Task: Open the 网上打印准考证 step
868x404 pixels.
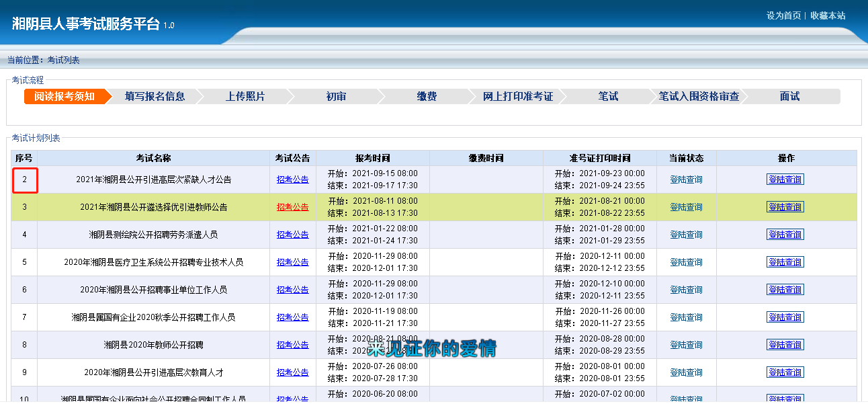Action: (x=517, y=97)
